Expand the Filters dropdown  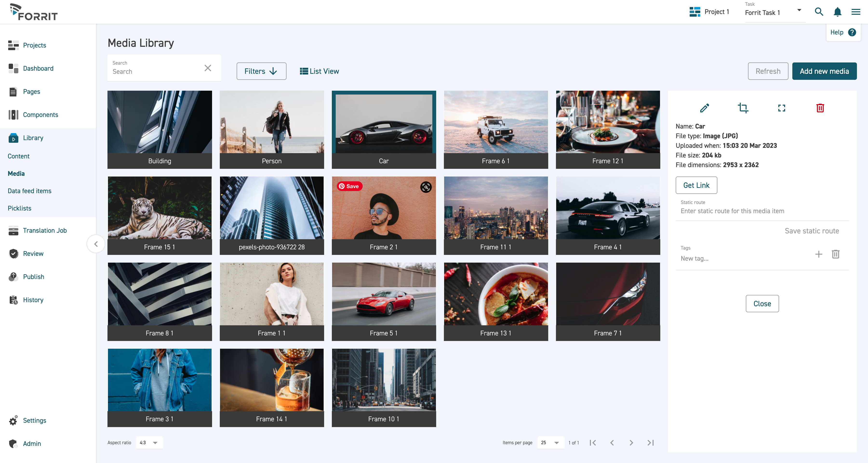[261, 71]
